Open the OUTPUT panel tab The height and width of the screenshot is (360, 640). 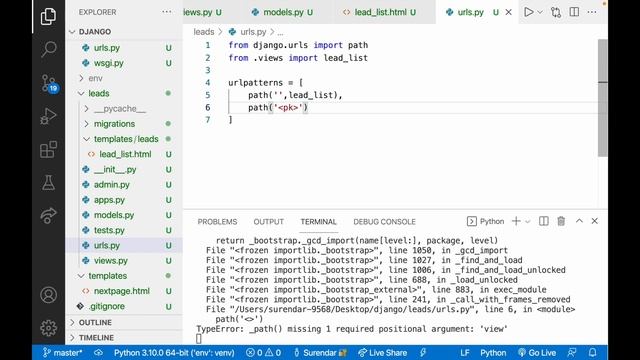268,222
